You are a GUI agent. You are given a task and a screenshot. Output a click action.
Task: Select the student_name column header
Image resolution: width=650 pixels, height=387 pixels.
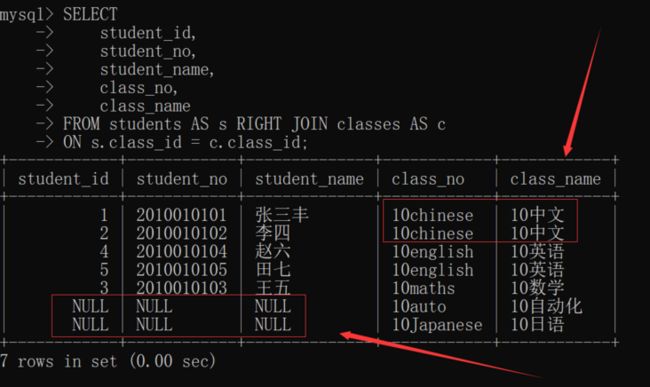pyautogui.click(x=309, y=179)
